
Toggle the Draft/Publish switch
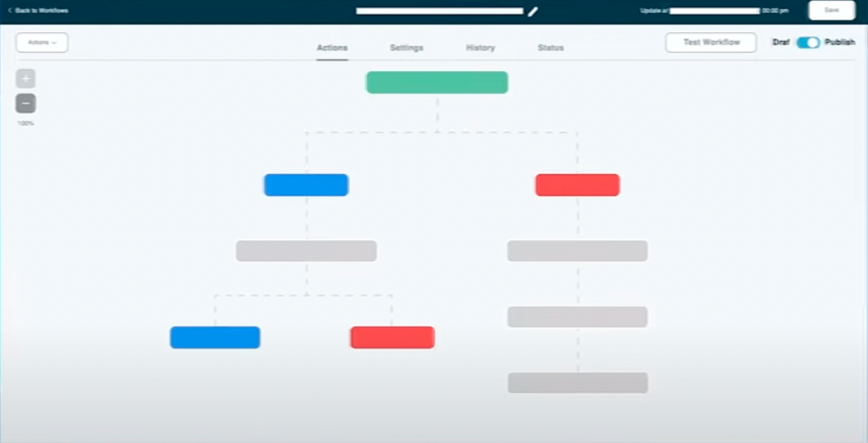pyautogui.click(x=808, y=43)
